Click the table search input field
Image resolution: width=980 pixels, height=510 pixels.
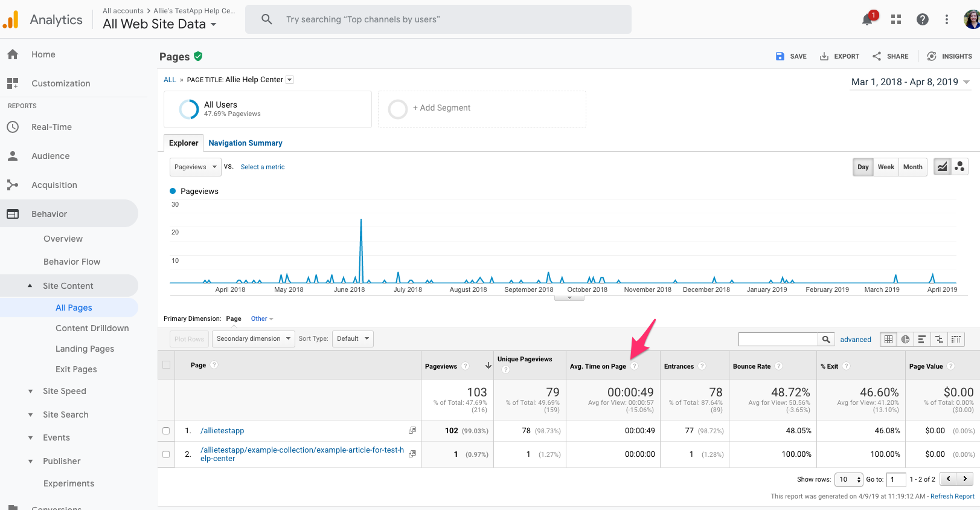click(x=778, y=340)
